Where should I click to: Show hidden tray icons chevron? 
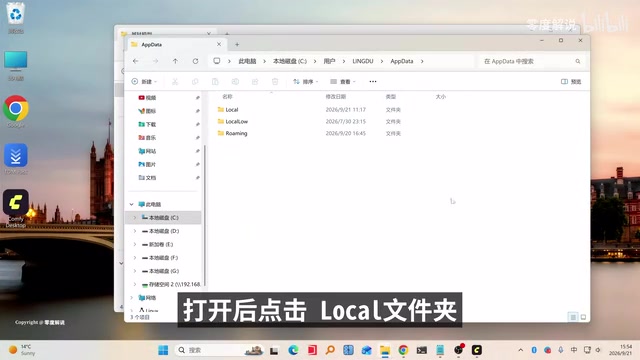pos(520,350)
